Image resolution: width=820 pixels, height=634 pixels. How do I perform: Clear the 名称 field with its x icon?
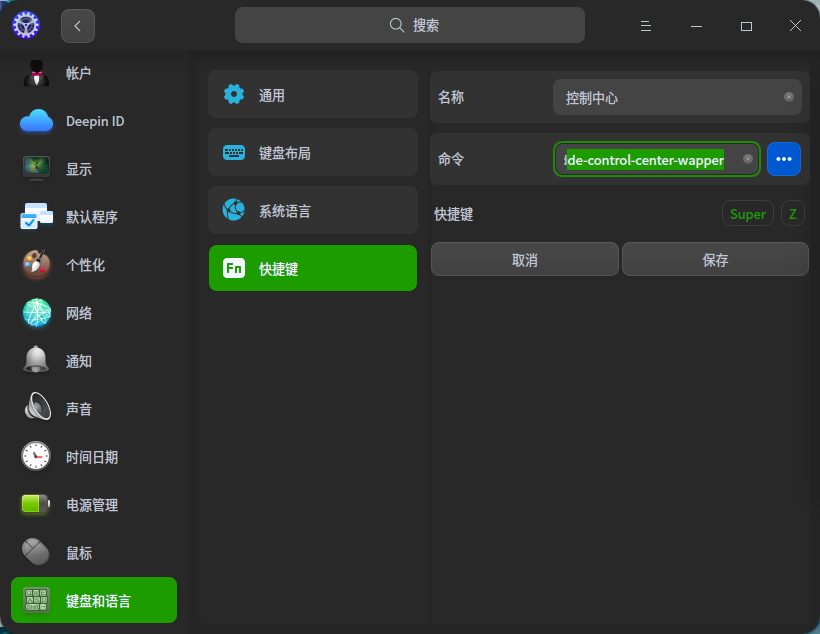pos(789,97)
